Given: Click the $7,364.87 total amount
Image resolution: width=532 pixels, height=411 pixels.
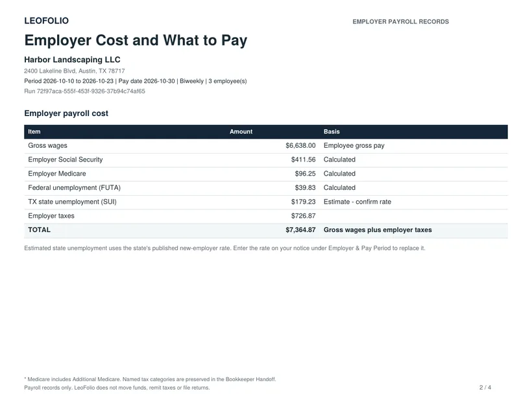Looking at the screenshot, I should [300, 230].
